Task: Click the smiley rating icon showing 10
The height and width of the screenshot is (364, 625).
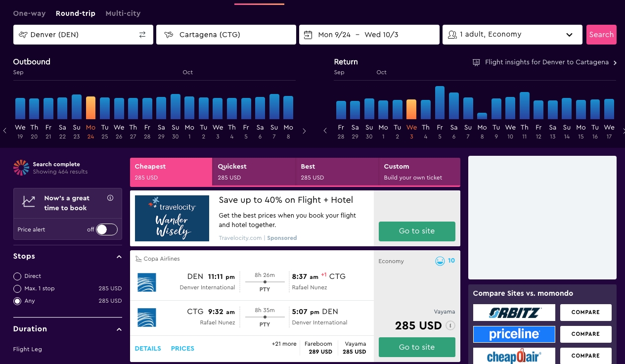Action: pyautogui.click(x=440, y=261)
